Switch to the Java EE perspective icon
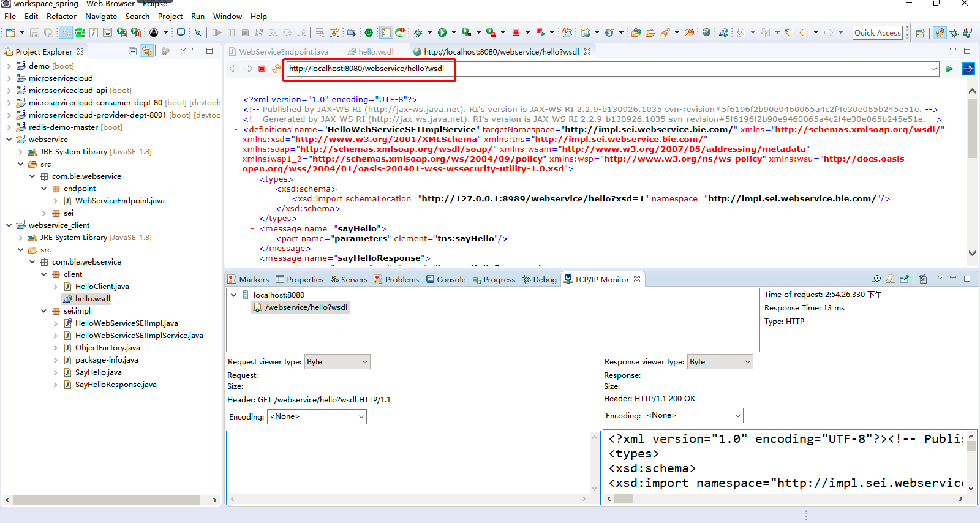The width and height of the screenshot is (980, 523). pyautogui.click(x=940, y=33)
